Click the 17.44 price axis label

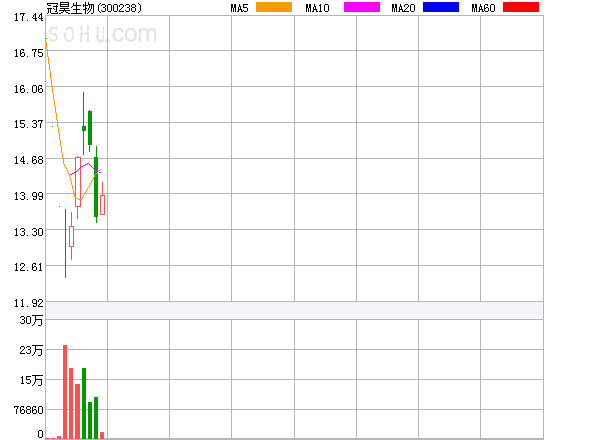pos(29,17)
